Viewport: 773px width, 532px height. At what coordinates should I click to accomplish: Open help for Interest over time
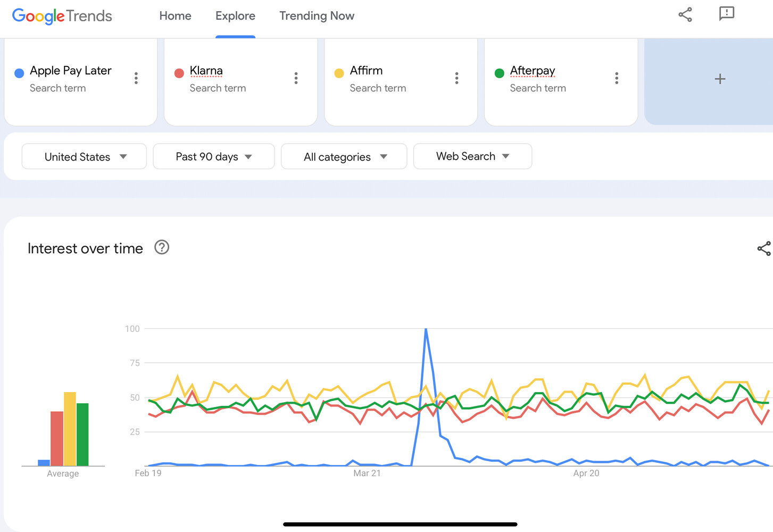[x=162, y=247]
